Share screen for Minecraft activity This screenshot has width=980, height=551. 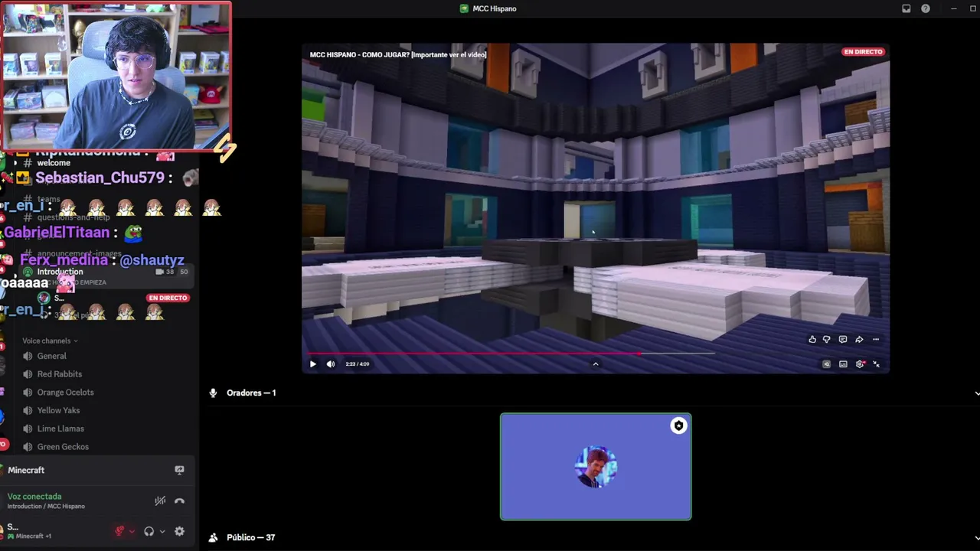point(179,470)
